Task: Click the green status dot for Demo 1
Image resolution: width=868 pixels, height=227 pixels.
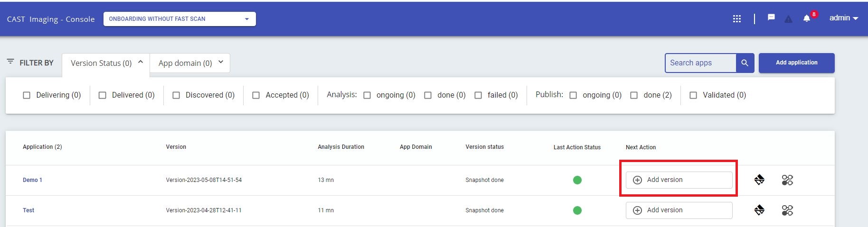Action: (577, 180)
